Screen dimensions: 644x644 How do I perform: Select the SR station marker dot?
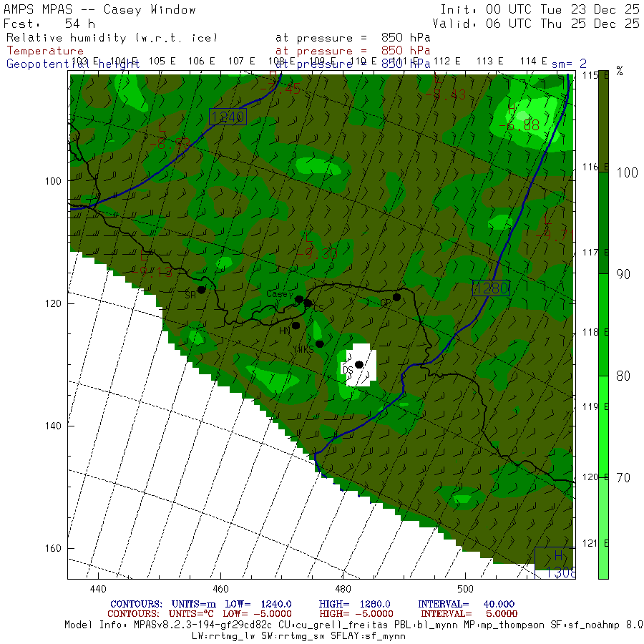[x=201, y=290]
